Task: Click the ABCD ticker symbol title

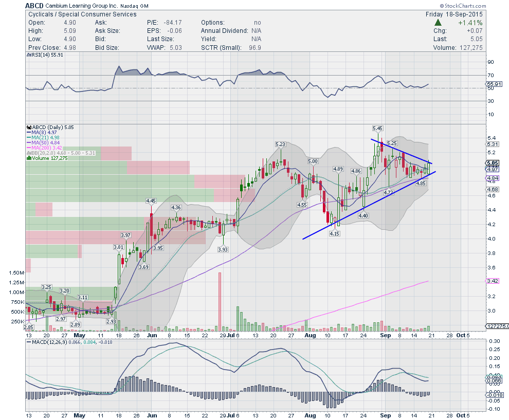Action: 34,6
